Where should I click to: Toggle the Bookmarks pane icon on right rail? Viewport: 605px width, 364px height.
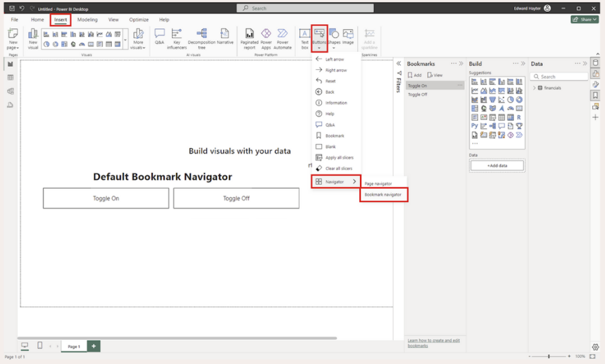pyautogui.click(x=596, y=96)
